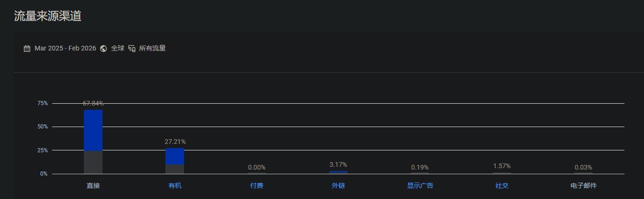This screenshot has width=644, height=199.
Task: Click the 电子邮件 axis label
Action: (583, 186)
